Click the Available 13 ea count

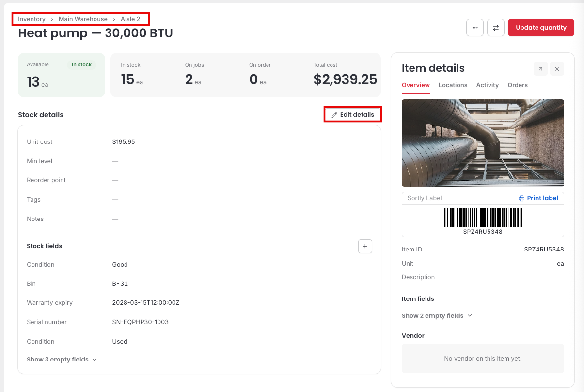[37, 82]
